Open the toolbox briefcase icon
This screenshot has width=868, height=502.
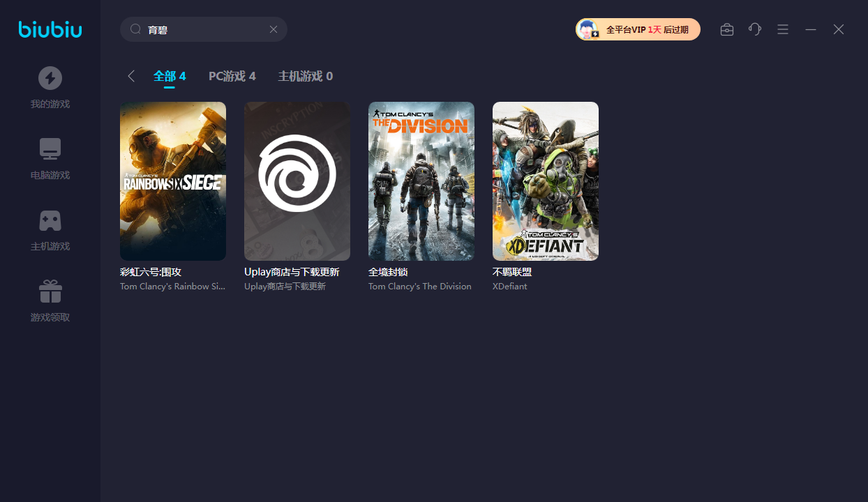coord(727,29)
